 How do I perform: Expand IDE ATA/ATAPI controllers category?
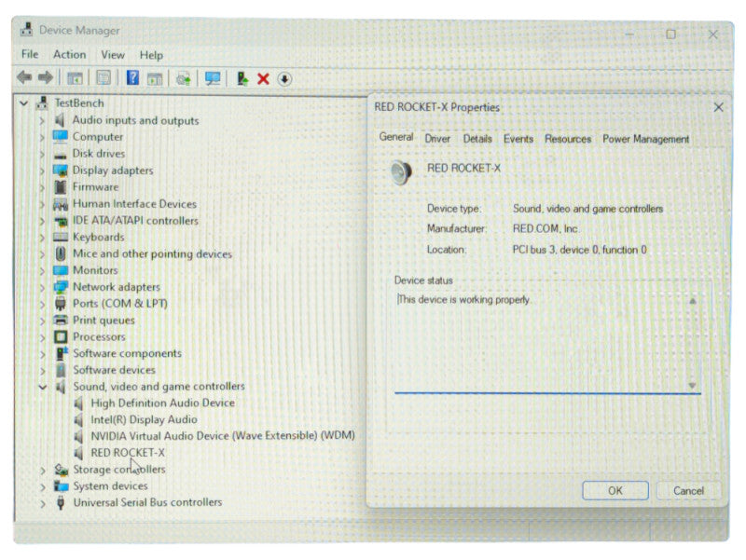(42, 221)
